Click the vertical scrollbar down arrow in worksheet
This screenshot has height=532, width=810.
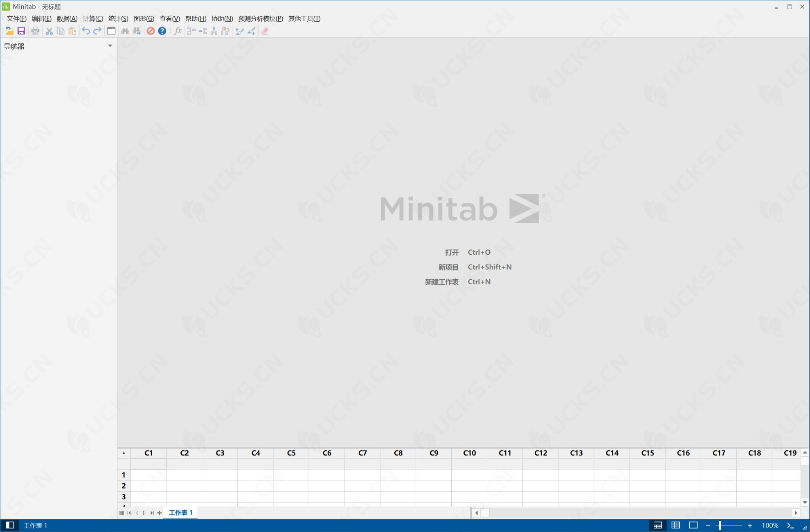pos(805,503)
